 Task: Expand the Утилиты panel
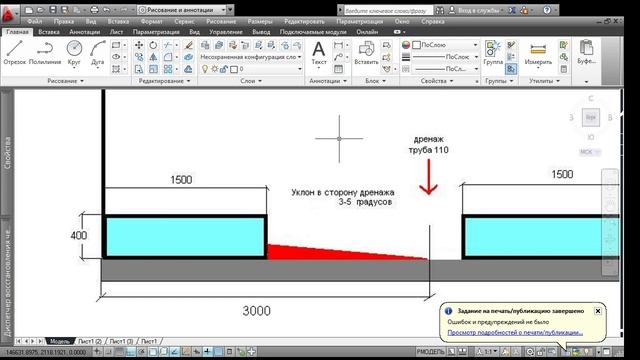(x=544, y=81)
